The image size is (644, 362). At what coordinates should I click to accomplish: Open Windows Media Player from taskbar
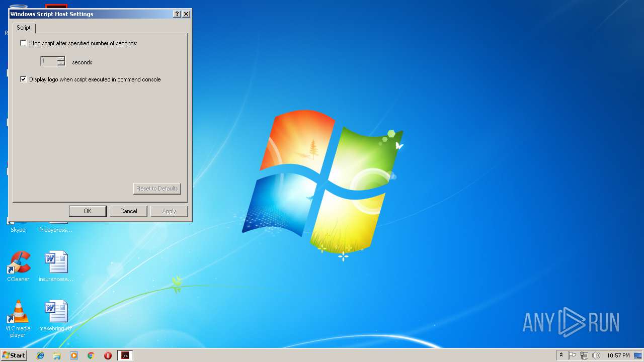(x=74, y=355)
